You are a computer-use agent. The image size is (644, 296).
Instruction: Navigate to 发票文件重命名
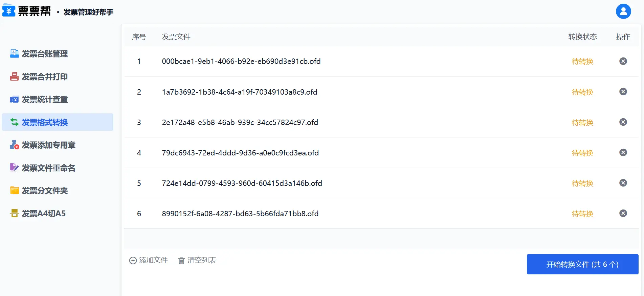tap(48, 168)
